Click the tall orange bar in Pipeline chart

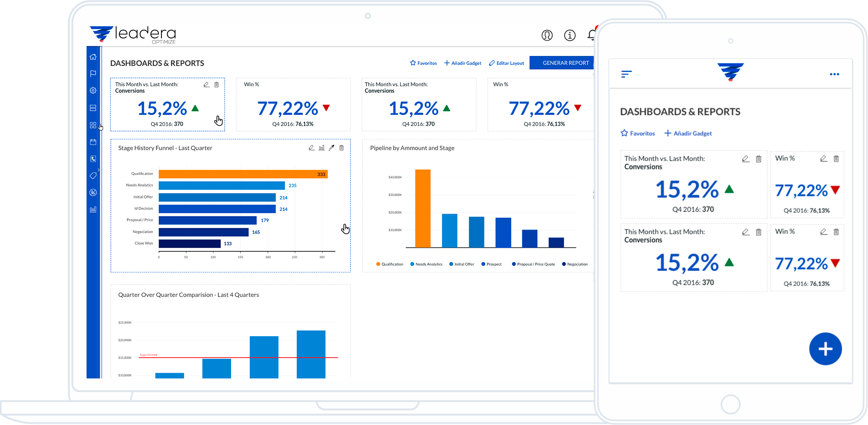[423, 208]
